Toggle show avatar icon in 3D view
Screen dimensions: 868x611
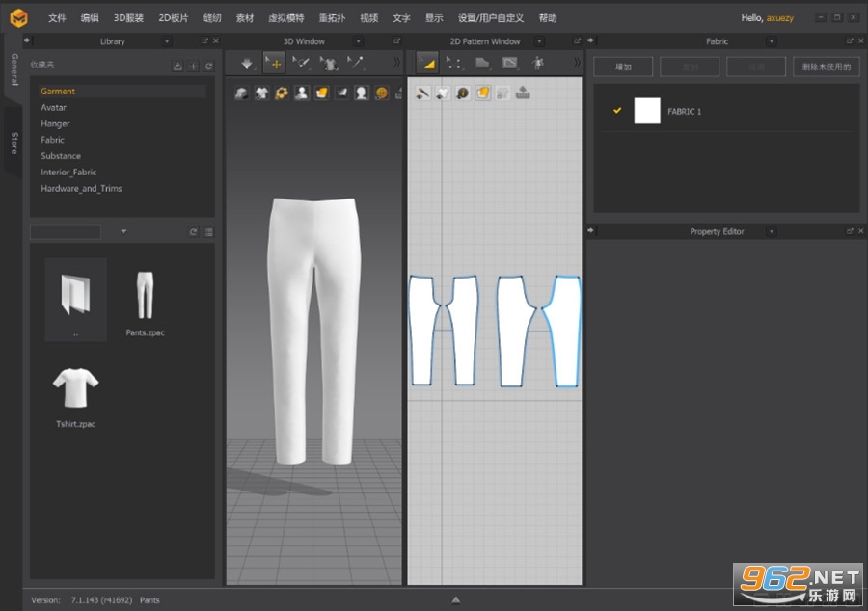tap(301, 93)
